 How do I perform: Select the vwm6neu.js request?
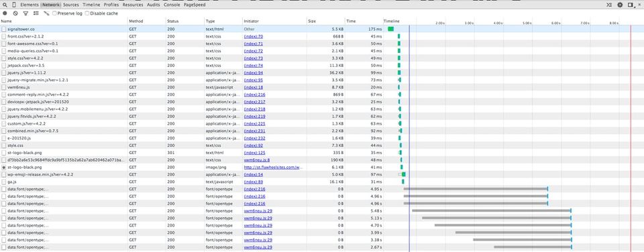point(19,87)
